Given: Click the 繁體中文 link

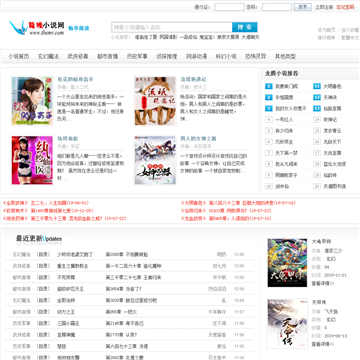Looking at the screenshot, I should click(350, 38).
